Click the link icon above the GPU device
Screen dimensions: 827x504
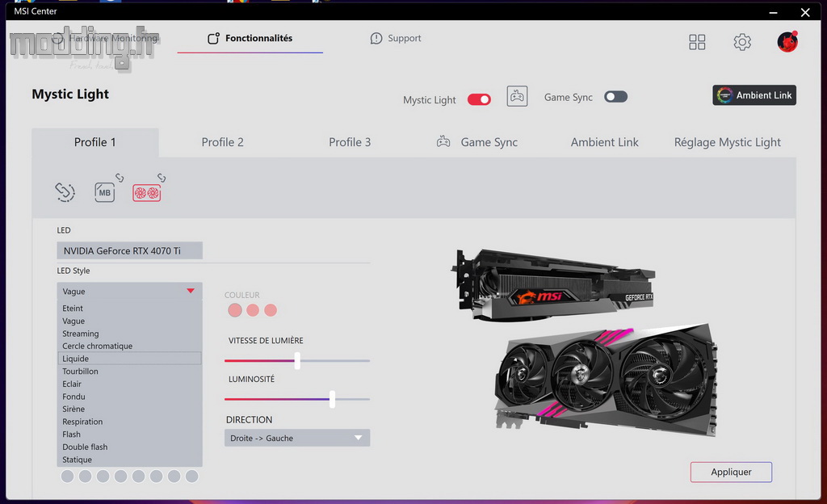point(162,178)
